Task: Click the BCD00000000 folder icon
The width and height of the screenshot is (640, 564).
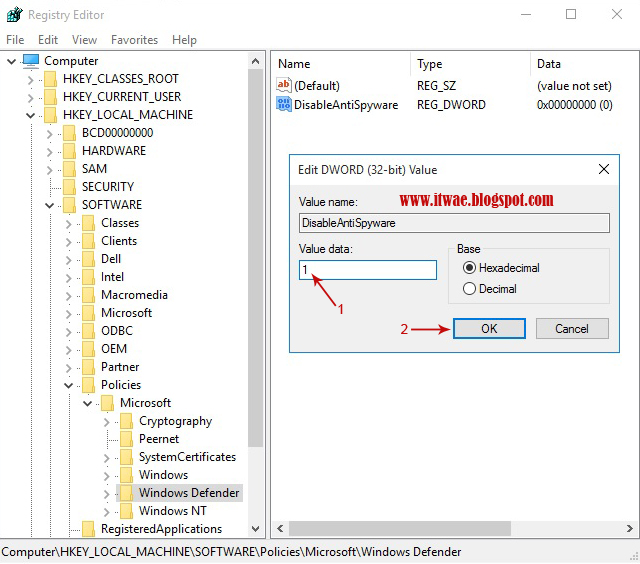Action: (69, 133)
